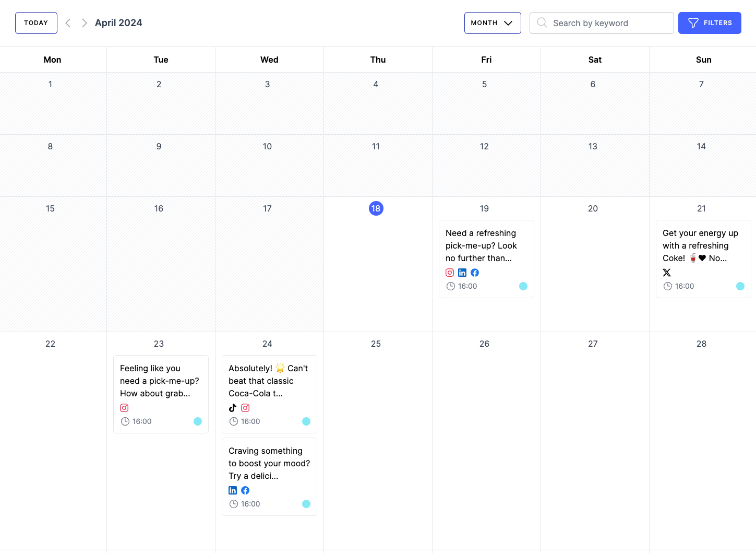This screenshot has height=553, width=756.
Task: Jump to today with Today button
Action: tap(36, 23)
